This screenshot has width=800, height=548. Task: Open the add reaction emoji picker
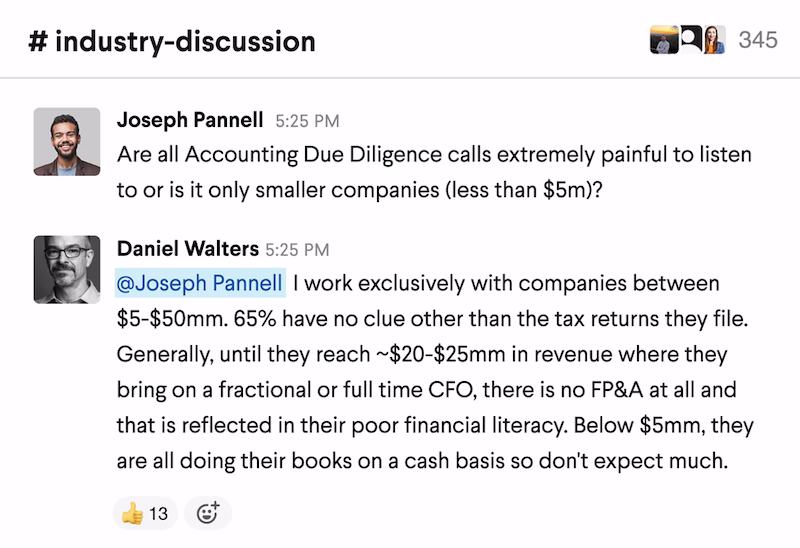click(208, 514)
